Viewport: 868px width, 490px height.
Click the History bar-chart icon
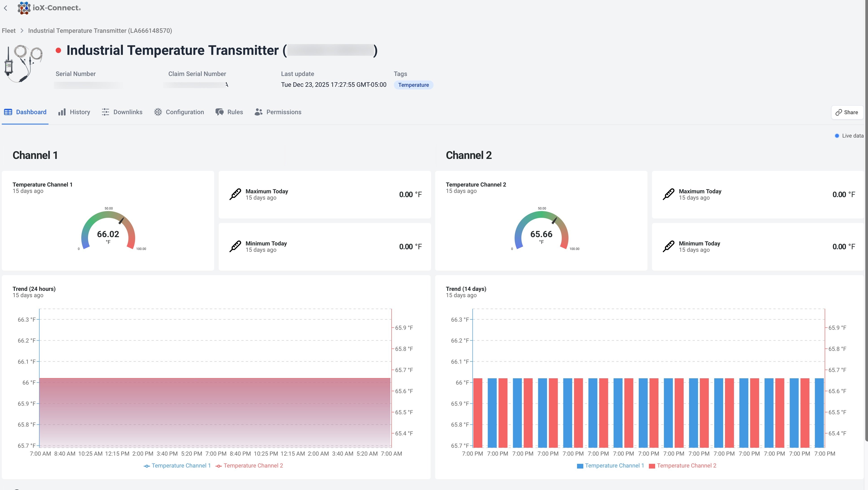(62, 112)
